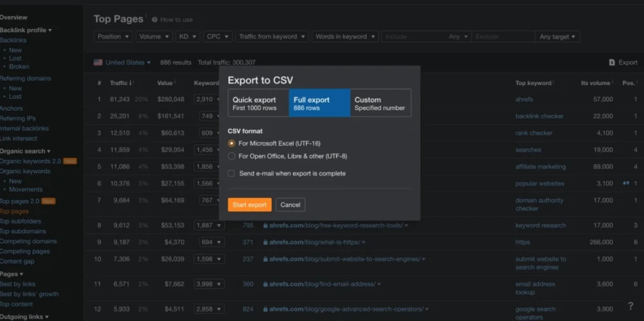Click the question mark help icon
This screenshot has height=321, width=644.
pyautogui.click(x=630, y=306)
